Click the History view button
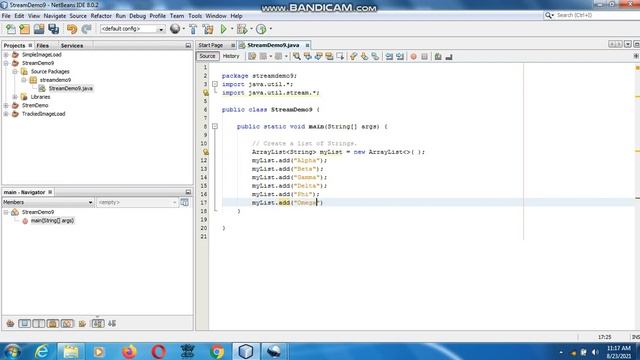 click(231, 56)
